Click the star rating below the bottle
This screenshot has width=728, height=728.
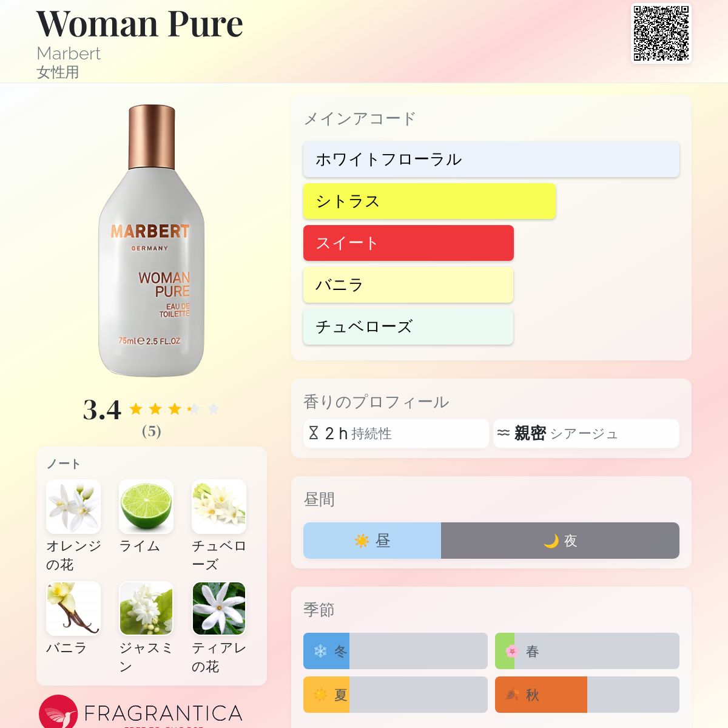coord(174,409)
